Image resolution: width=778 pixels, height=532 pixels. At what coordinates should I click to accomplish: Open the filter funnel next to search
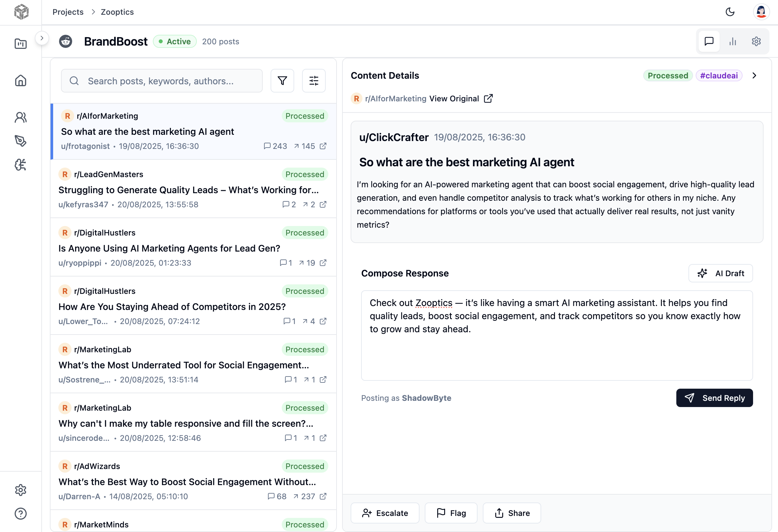[282, 80]
